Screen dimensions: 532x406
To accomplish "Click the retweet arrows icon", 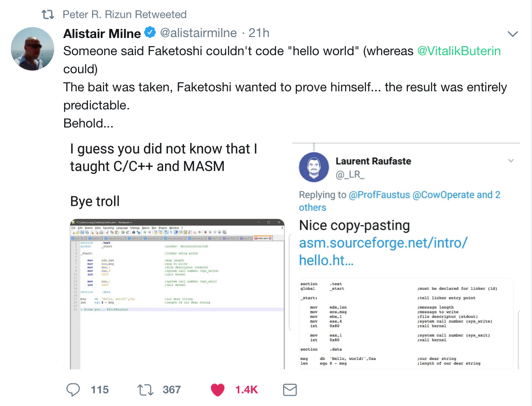I will (x=145, y=390).
